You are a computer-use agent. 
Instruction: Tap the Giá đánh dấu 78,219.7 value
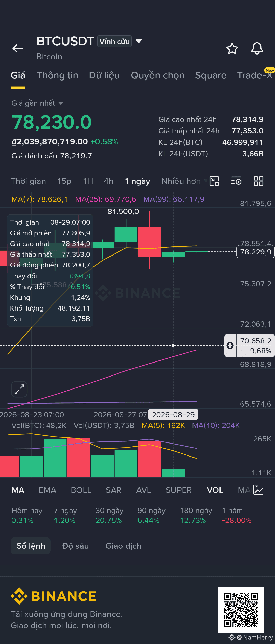(x=52, y=156)
